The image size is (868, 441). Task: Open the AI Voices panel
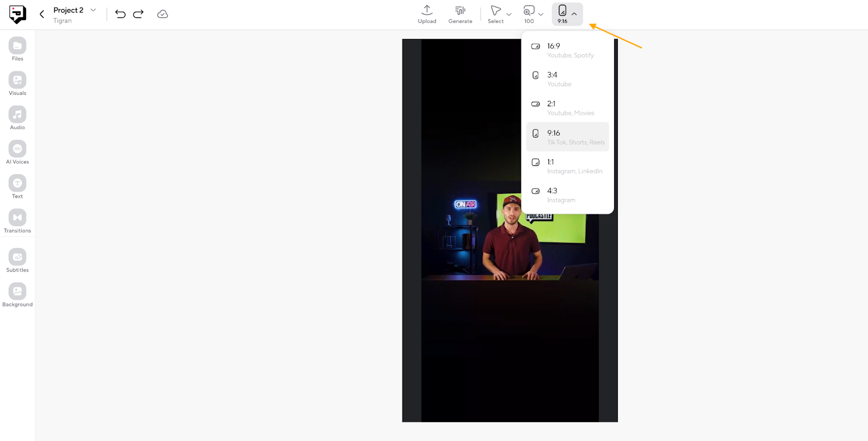point(17,152)
